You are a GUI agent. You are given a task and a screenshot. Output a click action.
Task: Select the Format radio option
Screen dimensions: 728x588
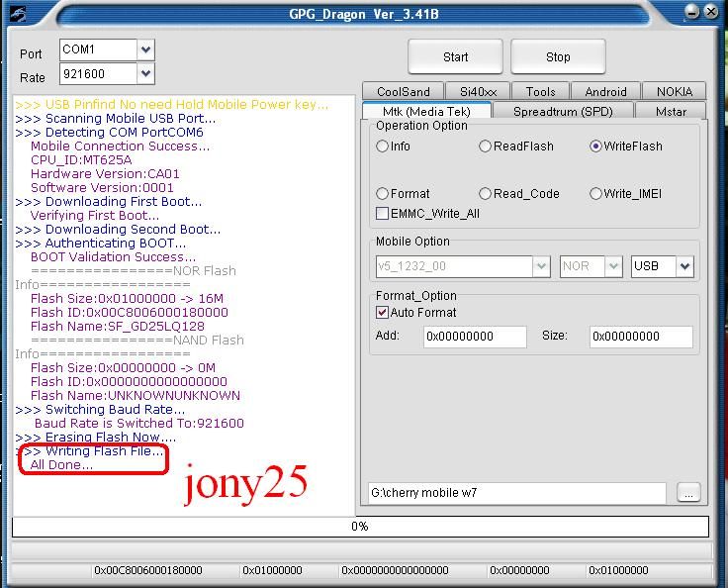[x=383, y=194]
